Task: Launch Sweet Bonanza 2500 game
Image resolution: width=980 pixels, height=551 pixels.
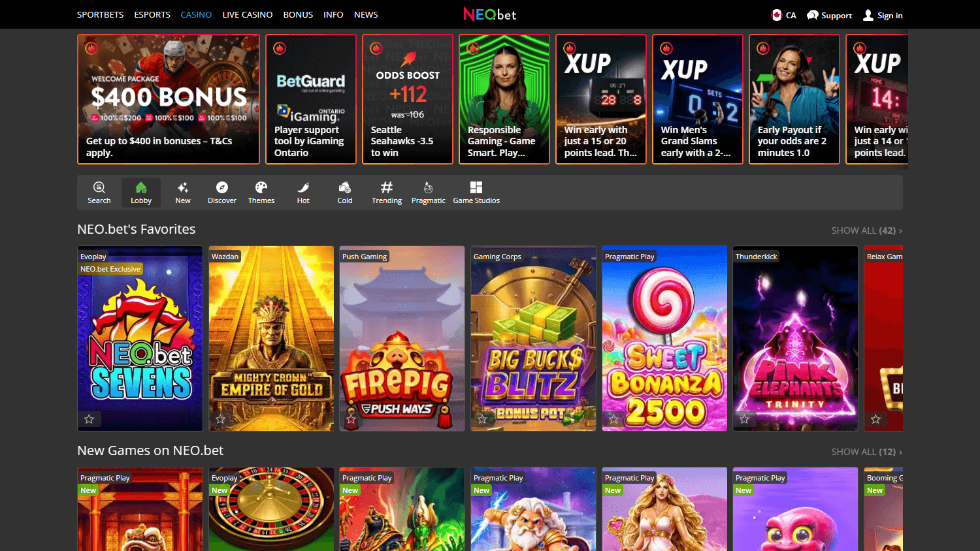Action: tap(664, 338)
